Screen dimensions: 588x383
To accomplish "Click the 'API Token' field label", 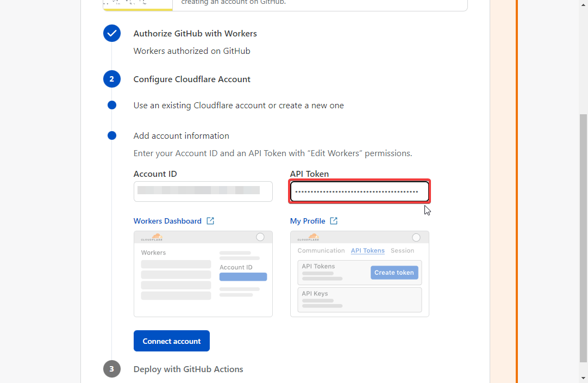I will (x=309, y=174).
